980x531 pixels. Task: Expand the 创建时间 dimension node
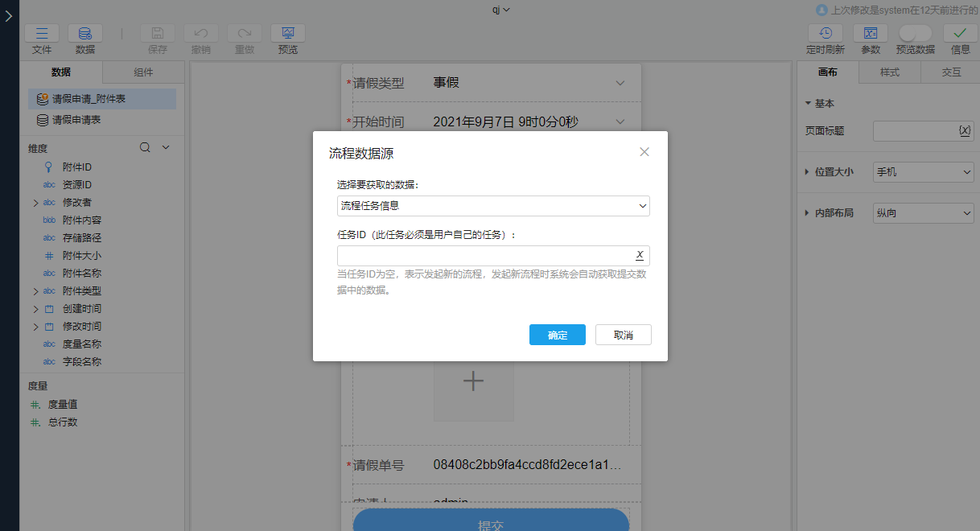35,309
